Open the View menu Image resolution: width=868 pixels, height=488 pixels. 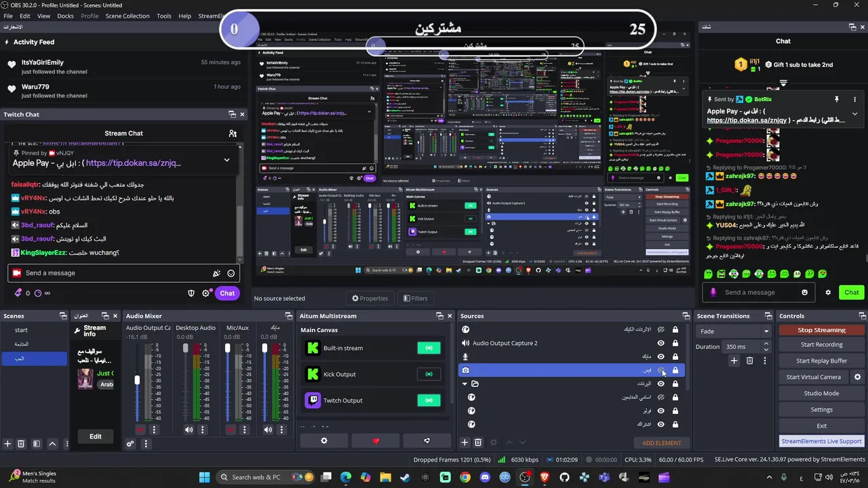pos(43,16)
